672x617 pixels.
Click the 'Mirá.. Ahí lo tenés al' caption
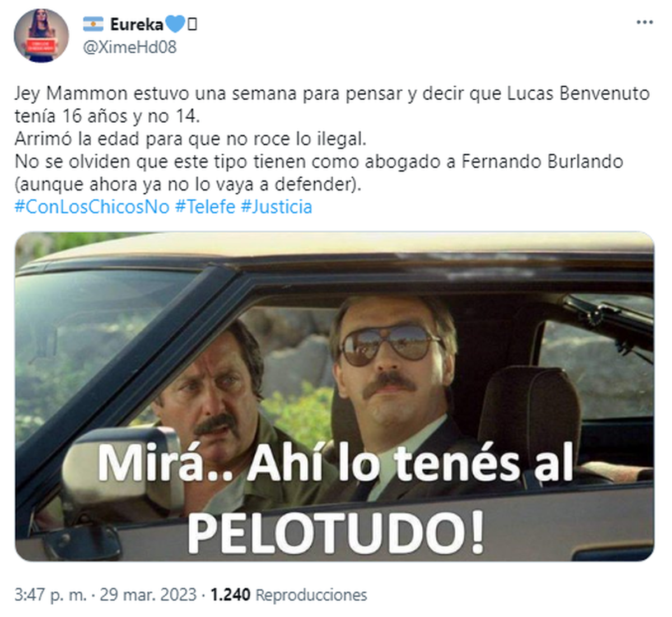[x=335, y=462]
